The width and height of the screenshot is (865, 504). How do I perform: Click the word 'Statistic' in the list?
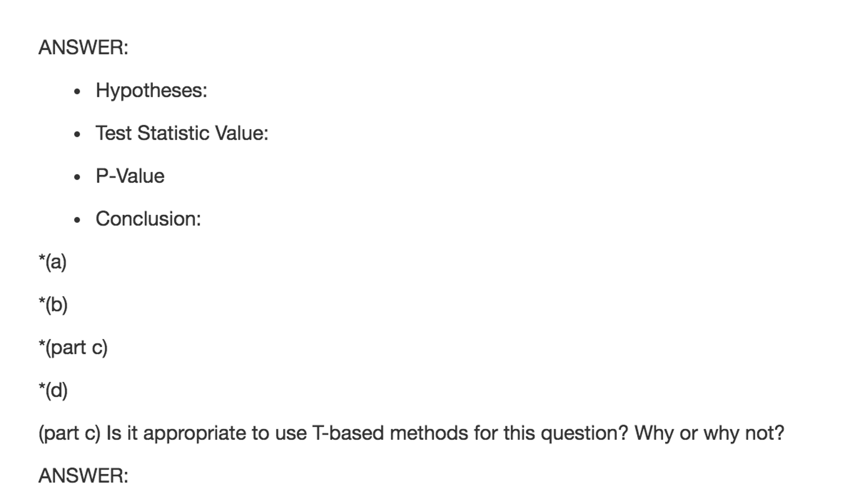(x=173, y=133)
